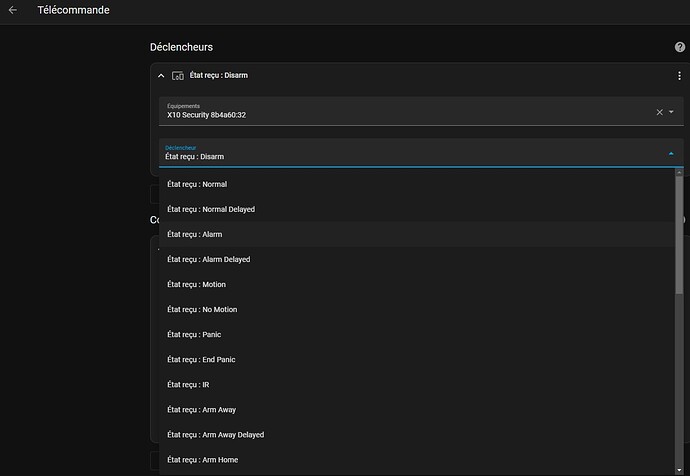
Task: Choose État reçu : Alarm from list
Action: pyautogui.click(x=195, y=234)
